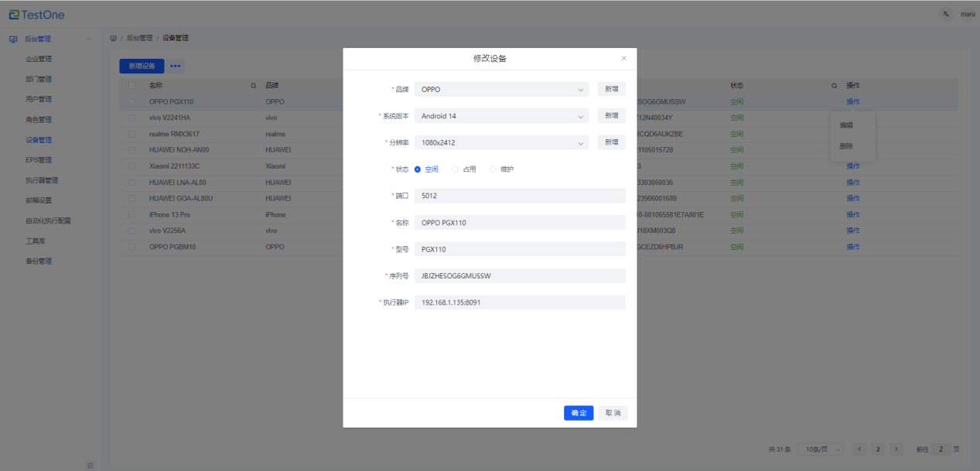Check the OPPO PGX110 row checkbox
The image size is (980, 471).
[x=132, y=101]
